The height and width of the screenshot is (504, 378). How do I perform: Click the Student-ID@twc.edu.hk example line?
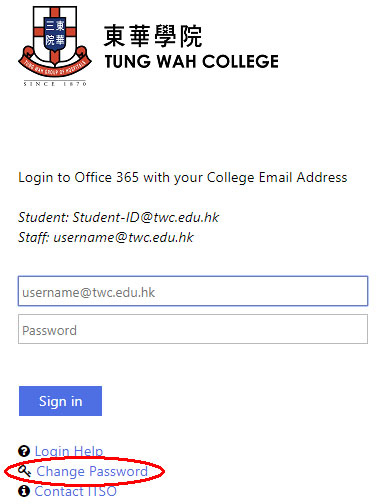[119, 217]
